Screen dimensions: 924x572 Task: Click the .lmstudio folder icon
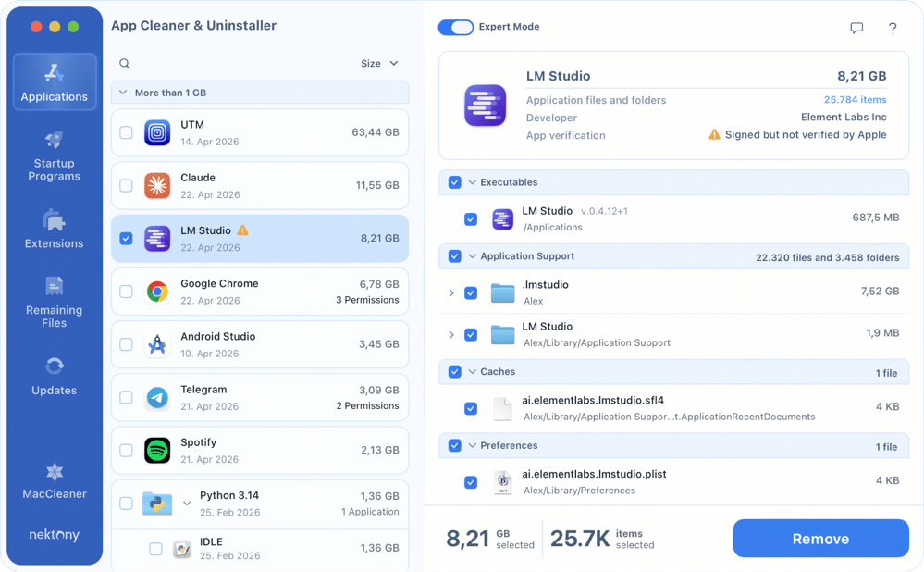point(502,292)
